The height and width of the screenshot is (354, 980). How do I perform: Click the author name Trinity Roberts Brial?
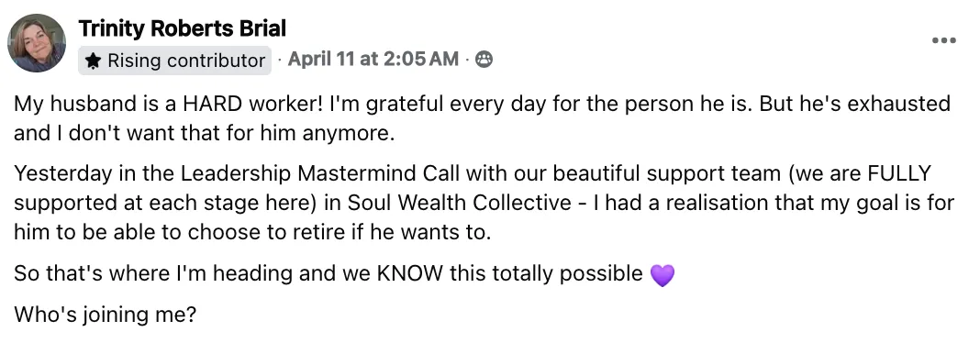coord(183,28)
